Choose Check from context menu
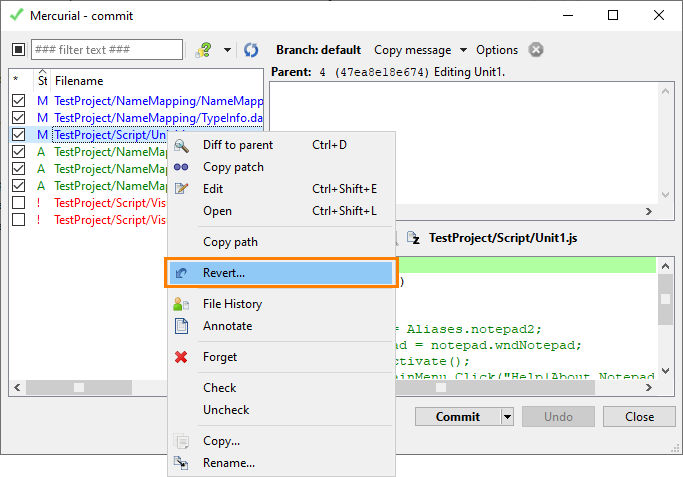Screen dimensions: 683x477 (x=281, y=388)
